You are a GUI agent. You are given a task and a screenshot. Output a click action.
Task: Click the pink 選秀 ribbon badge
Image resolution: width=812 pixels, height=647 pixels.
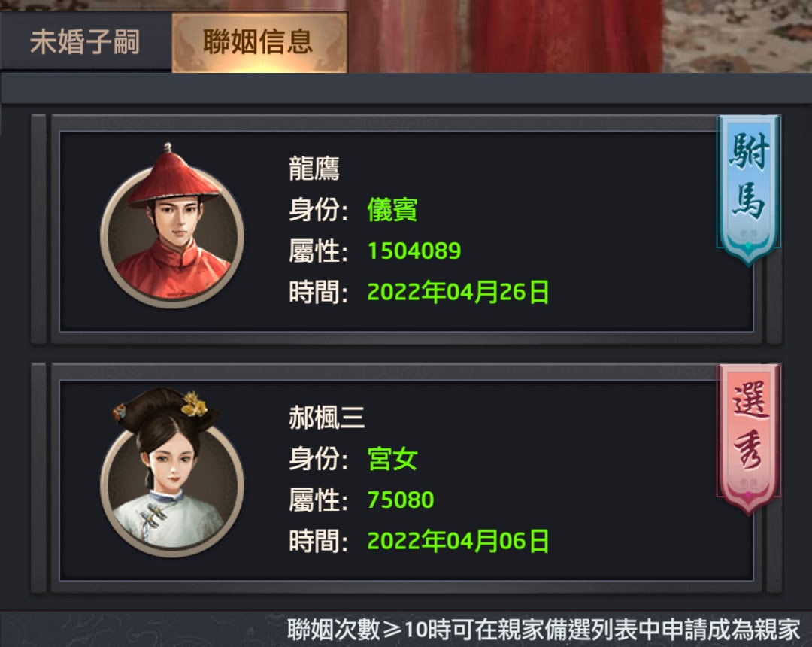[x=748, y=439]
